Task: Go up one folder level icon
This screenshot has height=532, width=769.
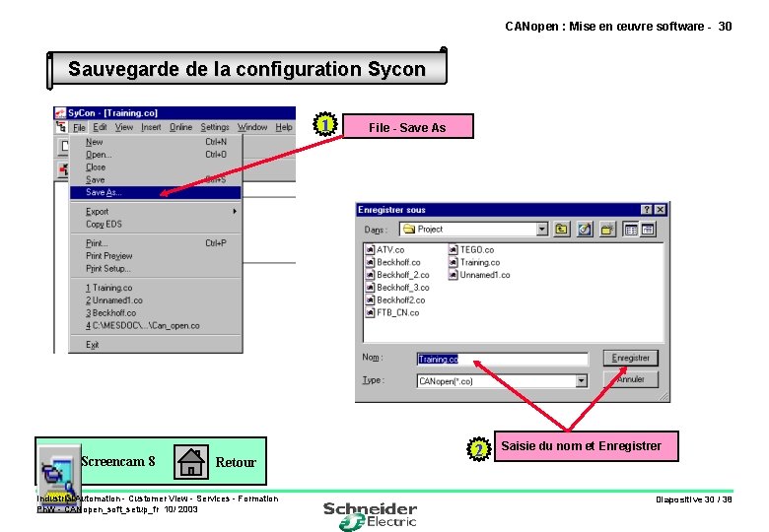Action: click(562, 230)
